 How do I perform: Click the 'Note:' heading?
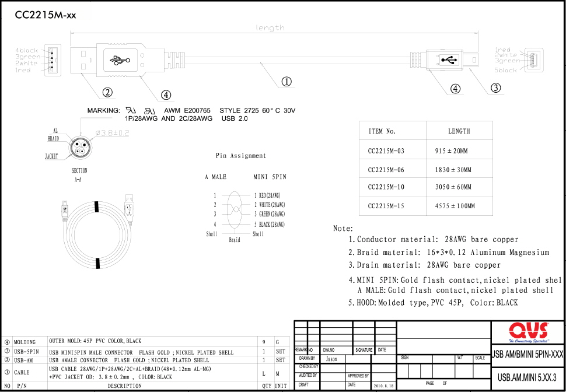coord(343,229)
